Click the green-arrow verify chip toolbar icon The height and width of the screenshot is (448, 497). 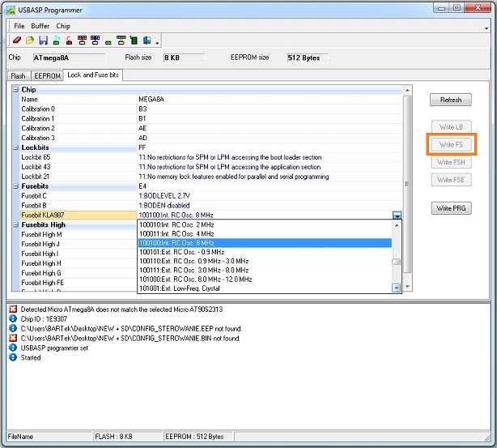(x=121, y=40)
